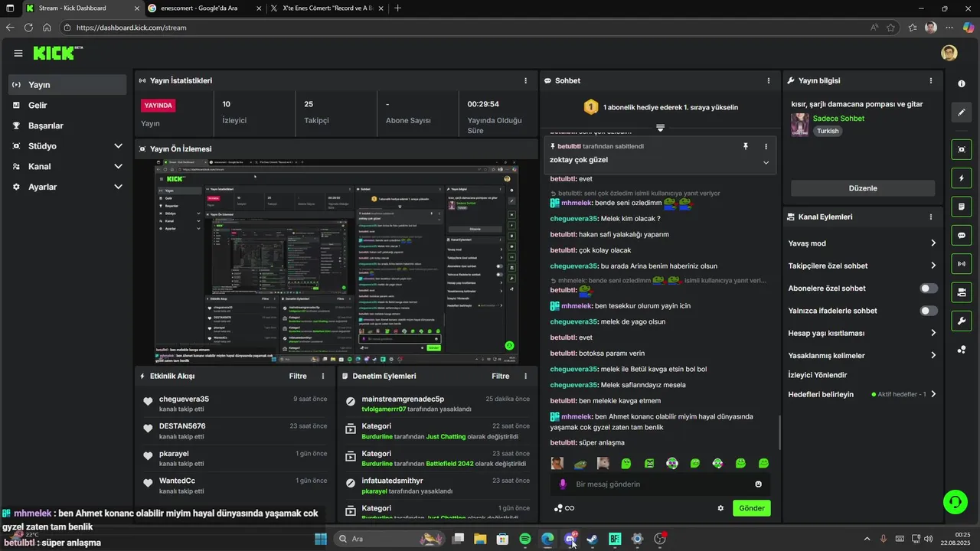Screen dimensions: 980x551
Task: Click the pencil edit icon in sidebar
Action: point(962,112)
